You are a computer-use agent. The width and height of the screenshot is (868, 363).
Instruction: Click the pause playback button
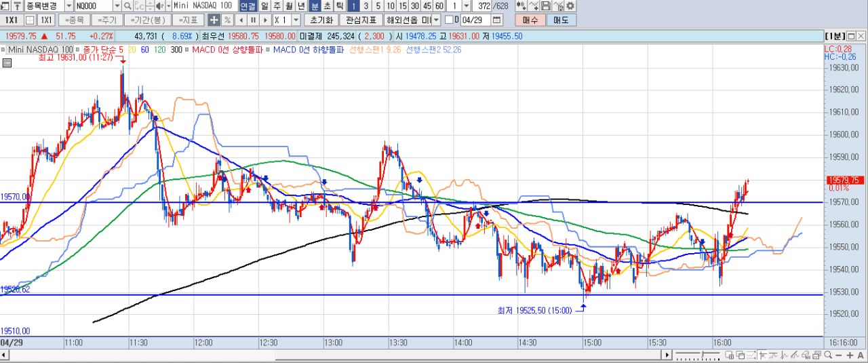click(x=253, y=20)
